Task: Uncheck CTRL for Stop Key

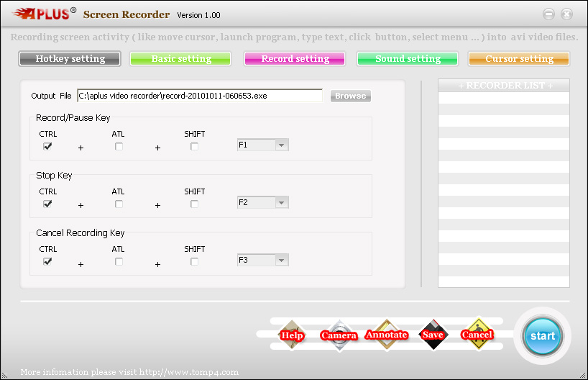Action: point(47,204)
